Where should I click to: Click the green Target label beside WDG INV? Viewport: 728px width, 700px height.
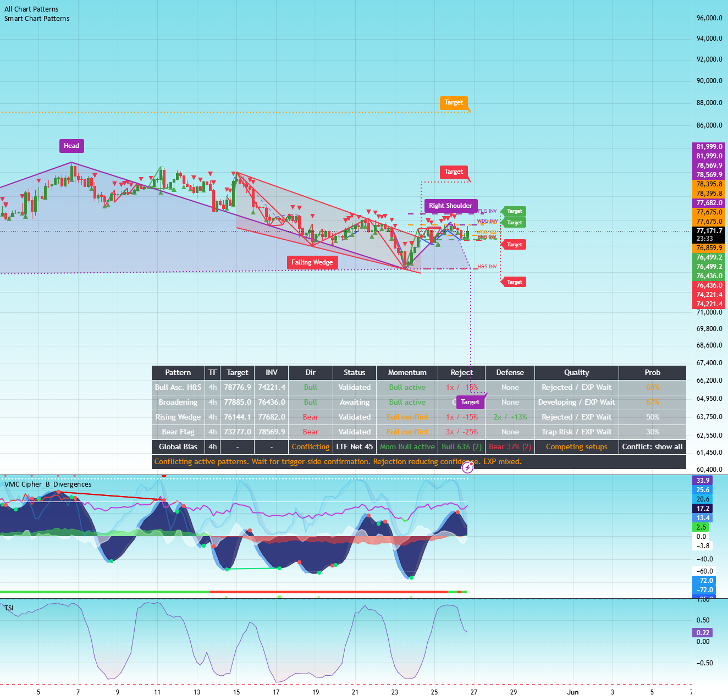point(515,223)
